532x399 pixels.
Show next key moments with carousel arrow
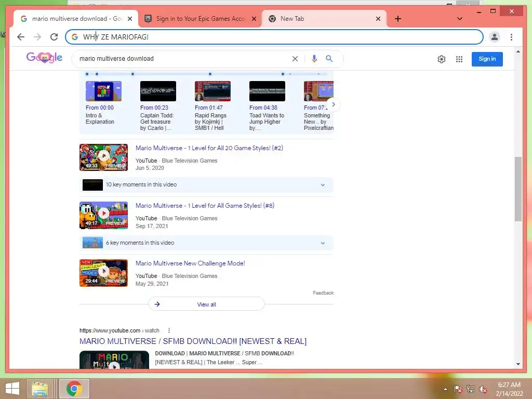333,104
